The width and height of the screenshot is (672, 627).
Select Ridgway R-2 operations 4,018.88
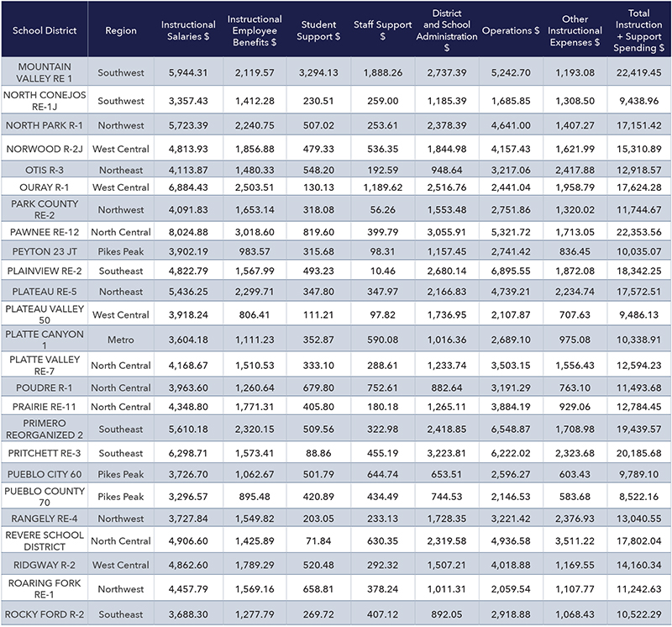pyautogui.click(x=511, y=565)
